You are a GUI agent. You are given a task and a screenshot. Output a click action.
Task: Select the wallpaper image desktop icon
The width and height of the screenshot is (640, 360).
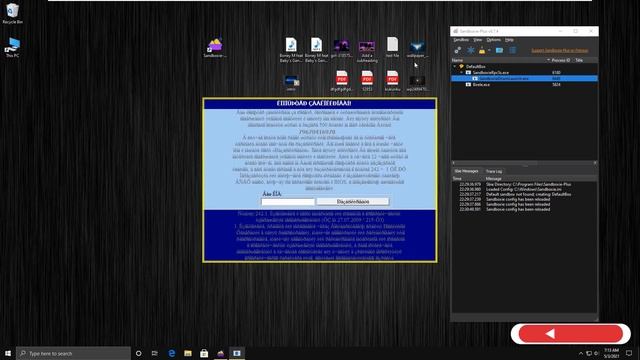417,49
